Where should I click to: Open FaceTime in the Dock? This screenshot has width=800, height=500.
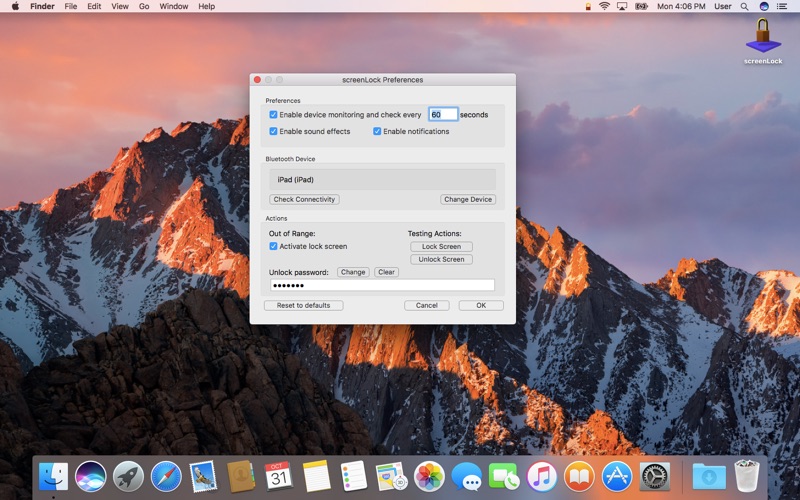click(504, 477)
